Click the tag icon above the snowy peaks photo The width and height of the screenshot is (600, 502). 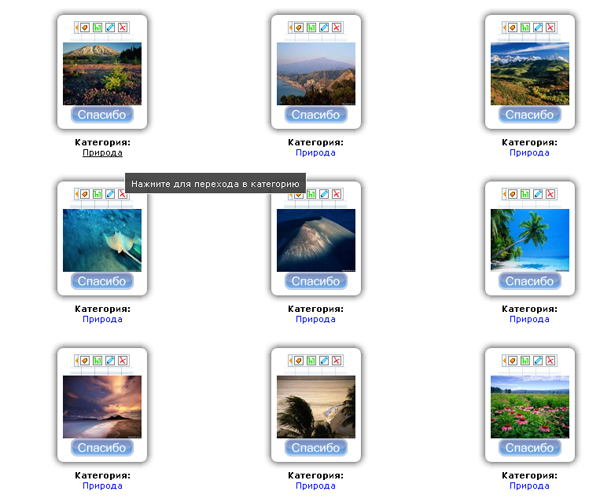pyautogui.click(x=513, y=28)
